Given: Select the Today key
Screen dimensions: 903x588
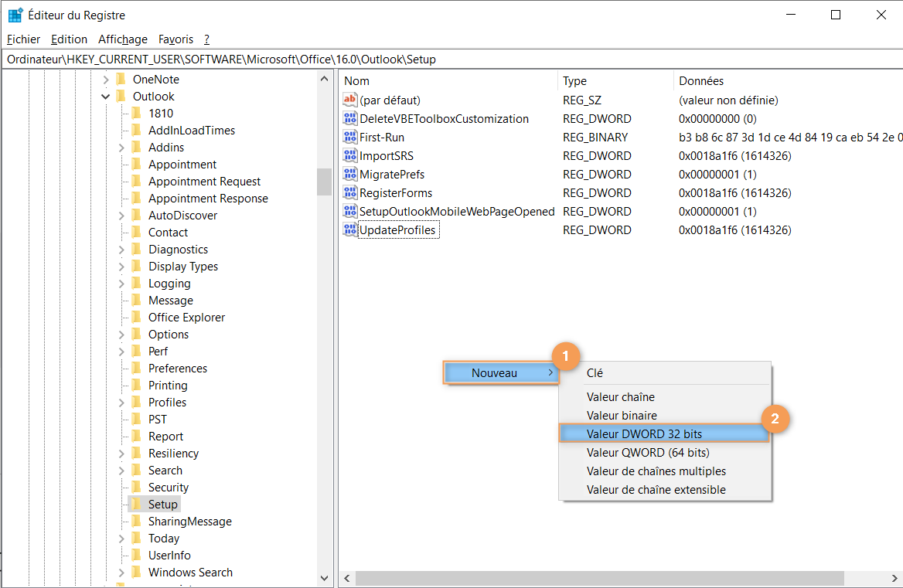Looking at the screenshot, I should (x=164, y=538).
